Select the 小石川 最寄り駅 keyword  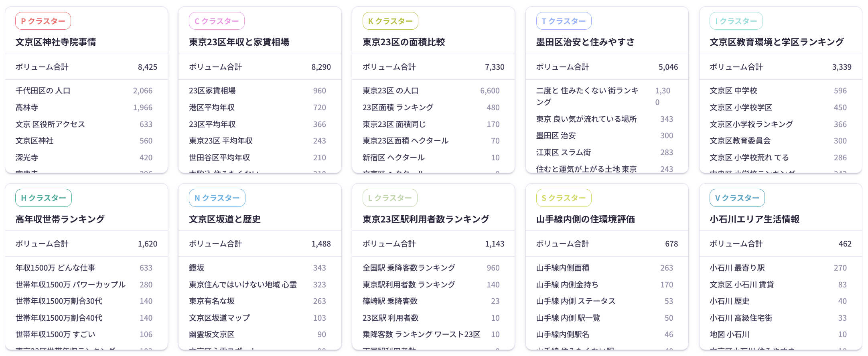(x=737, y=268)
